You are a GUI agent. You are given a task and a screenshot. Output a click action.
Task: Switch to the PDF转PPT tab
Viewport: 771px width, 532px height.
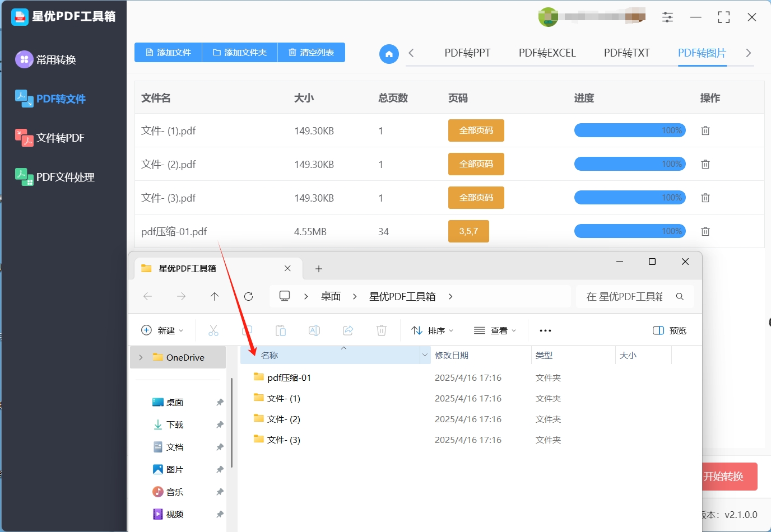(x=467, y=53)
